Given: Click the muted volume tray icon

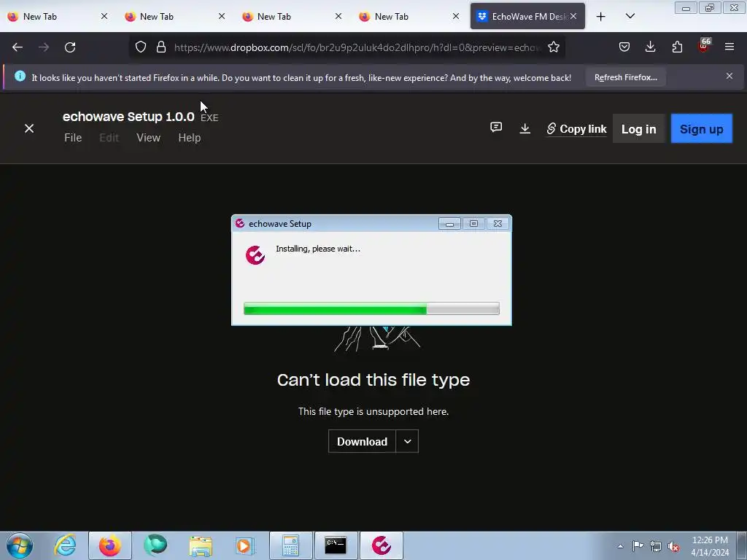Looking at the screenshot, I should coord(673,546).
